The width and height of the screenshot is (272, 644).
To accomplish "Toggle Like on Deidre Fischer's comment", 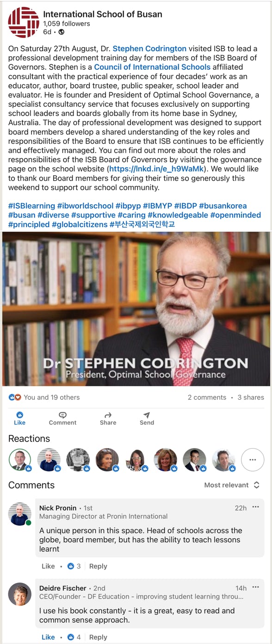I will pyautogui.click(x=48, y=637).
